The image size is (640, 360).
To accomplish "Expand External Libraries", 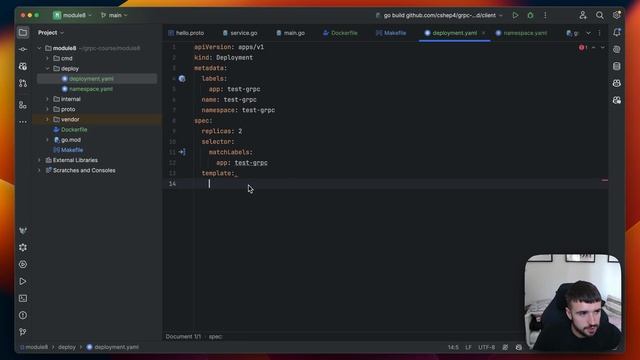I will point(40,160).
